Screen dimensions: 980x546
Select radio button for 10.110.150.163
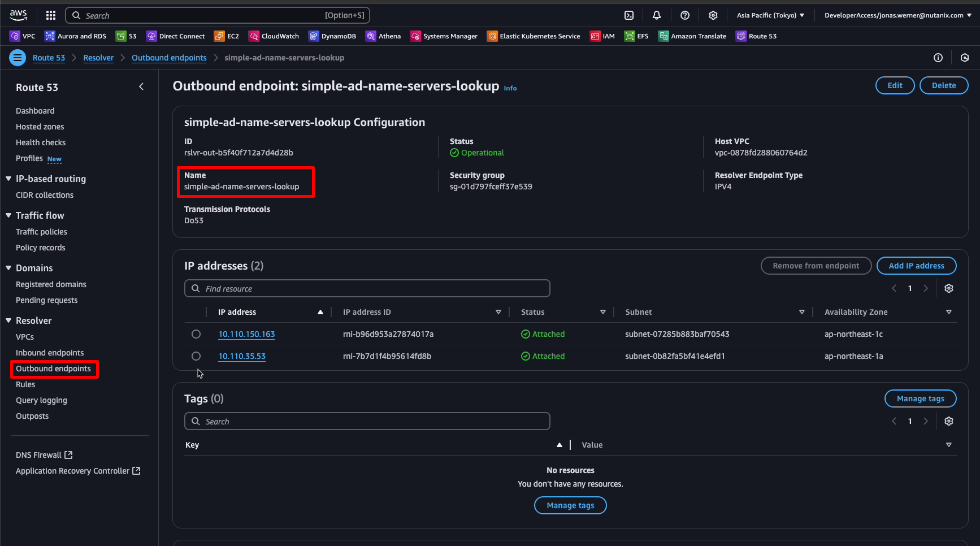tap(196, 334)
